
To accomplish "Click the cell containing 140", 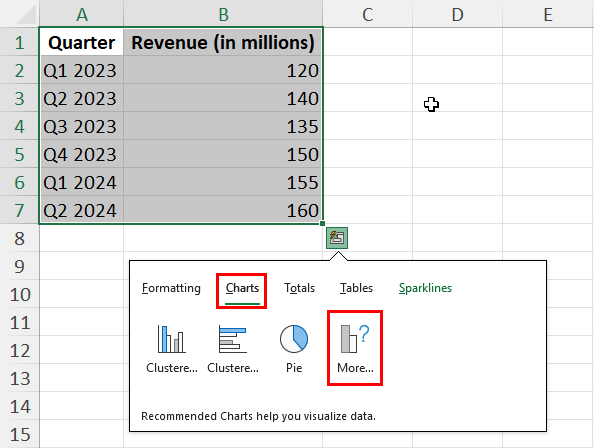I will [x=223, y=98].
